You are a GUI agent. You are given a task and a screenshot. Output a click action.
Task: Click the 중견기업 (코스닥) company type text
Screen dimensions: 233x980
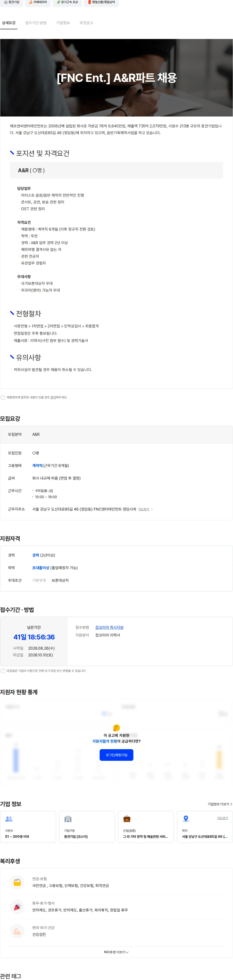pyautogui.click(x=76, y=836)
